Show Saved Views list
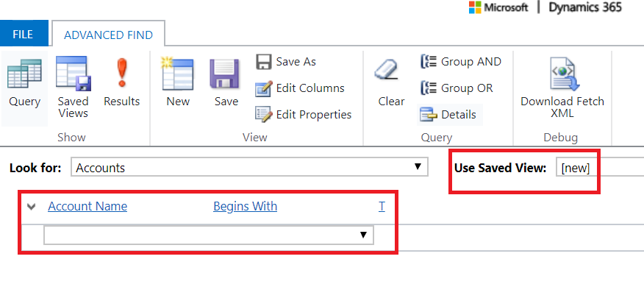The image size is (644, 287). [73, 87]
